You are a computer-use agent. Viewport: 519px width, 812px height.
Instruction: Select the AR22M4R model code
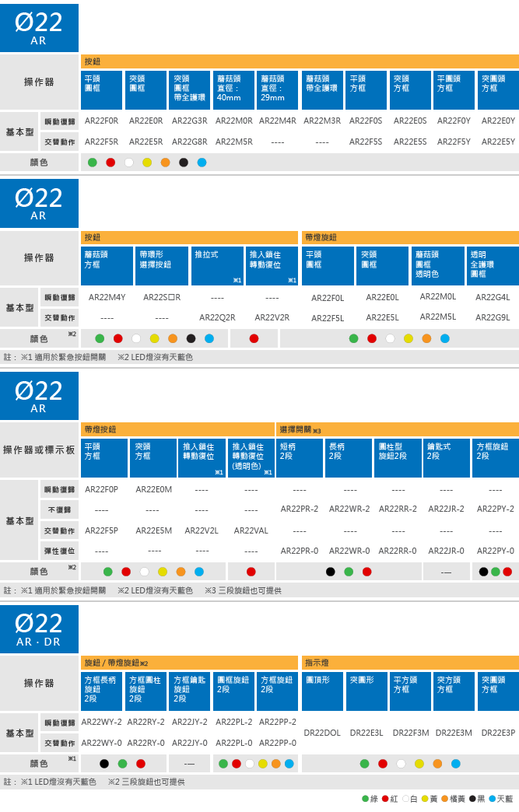click(278, 121)
